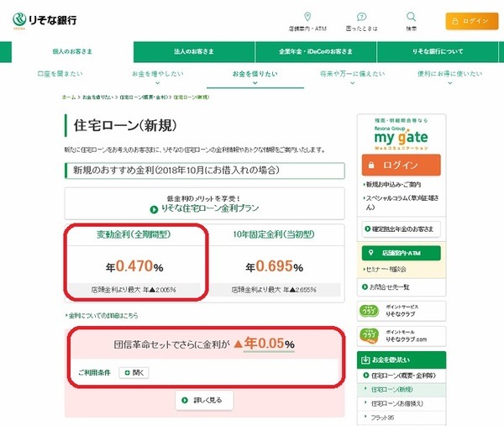Click the 店頭金利より最大 年▲2.005% note
The width and height of the screenshot is (504, 426).
tap(134, 290)
